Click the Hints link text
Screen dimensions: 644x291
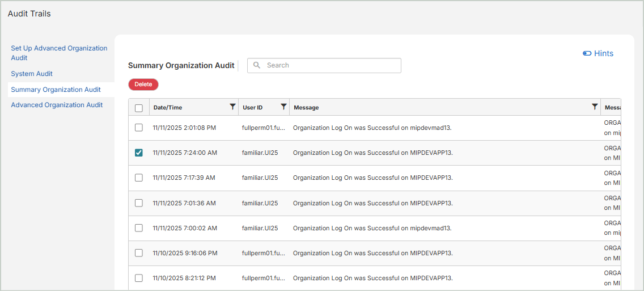click(x=604, y=53)
